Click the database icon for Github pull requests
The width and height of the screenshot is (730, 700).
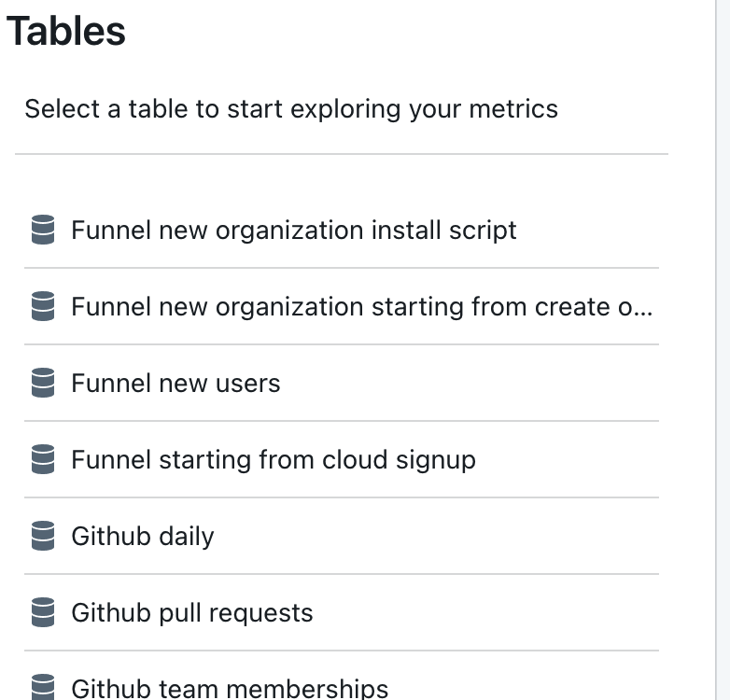(x=43, y=612)
